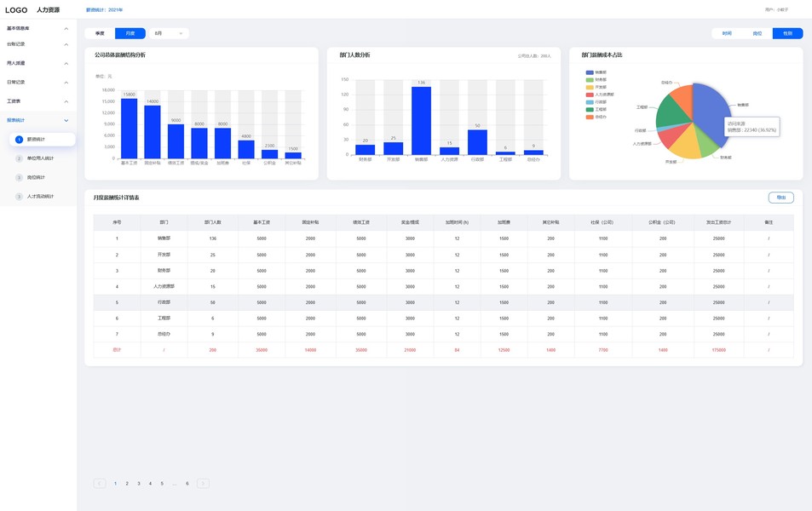The image size is (812, 511).
Task: Click 人力资源部 in table row 4
Action: (x=164, y=286)
